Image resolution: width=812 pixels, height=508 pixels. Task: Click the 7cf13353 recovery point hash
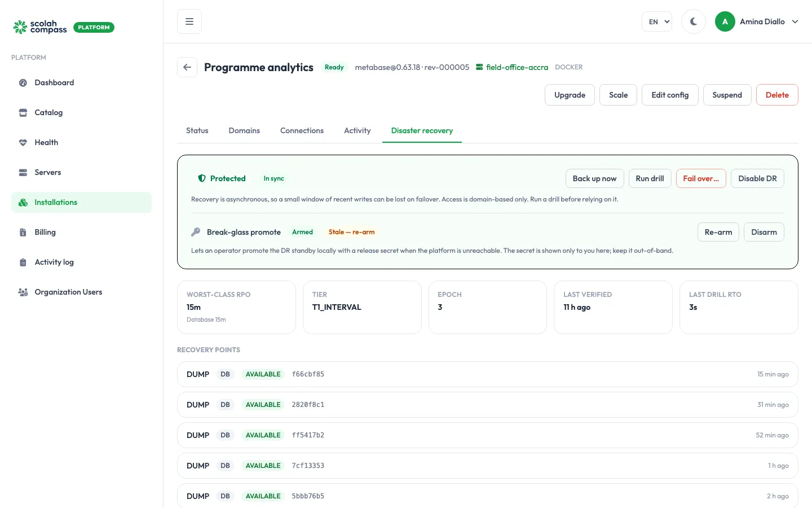click(x=308, y=466)
